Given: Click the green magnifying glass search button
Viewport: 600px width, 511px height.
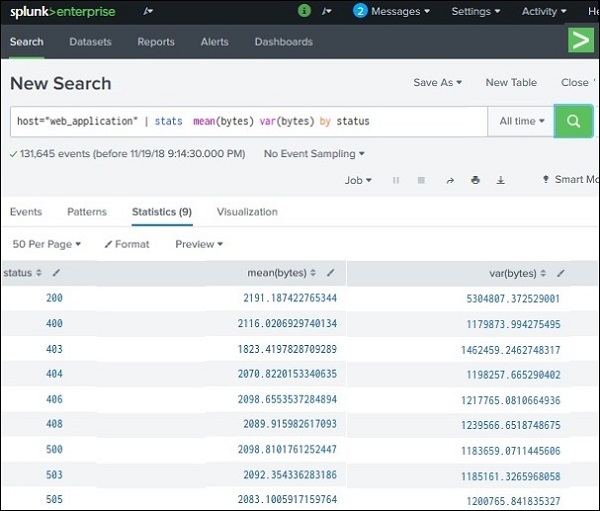Looking at the screenshot, I should click(573, 121).
